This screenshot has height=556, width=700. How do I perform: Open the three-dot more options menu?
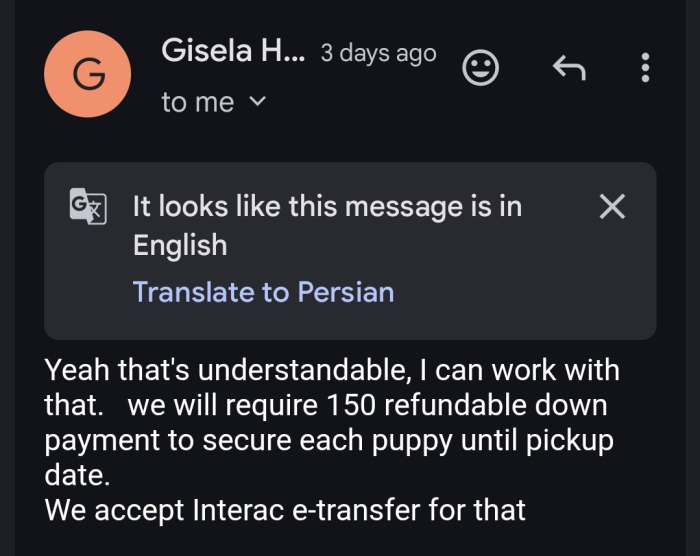tap(645, 68)
